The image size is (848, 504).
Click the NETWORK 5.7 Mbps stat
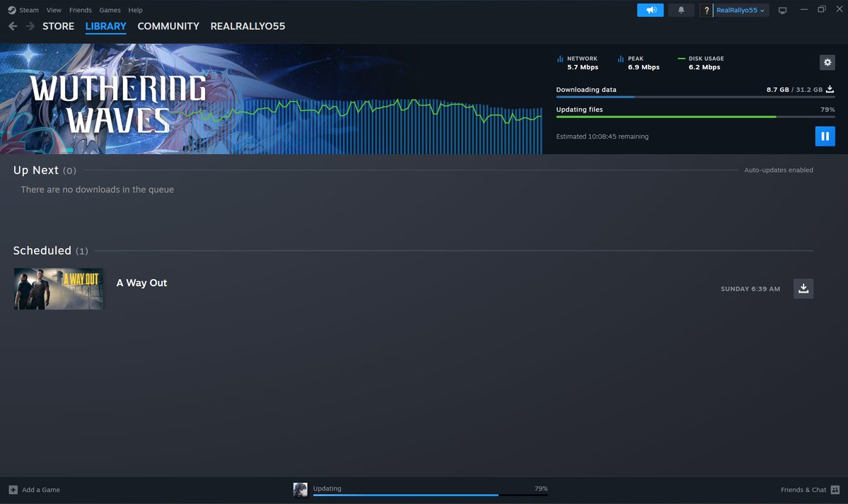coord(578,63)
